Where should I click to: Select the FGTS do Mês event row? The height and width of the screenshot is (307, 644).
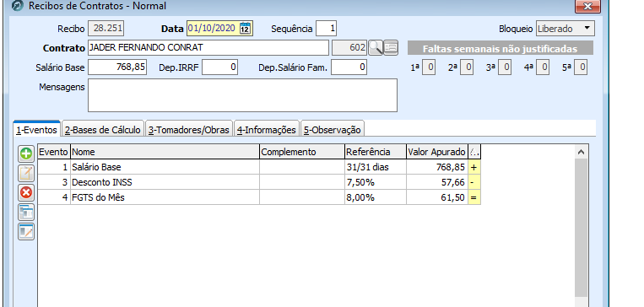(259, 197)
